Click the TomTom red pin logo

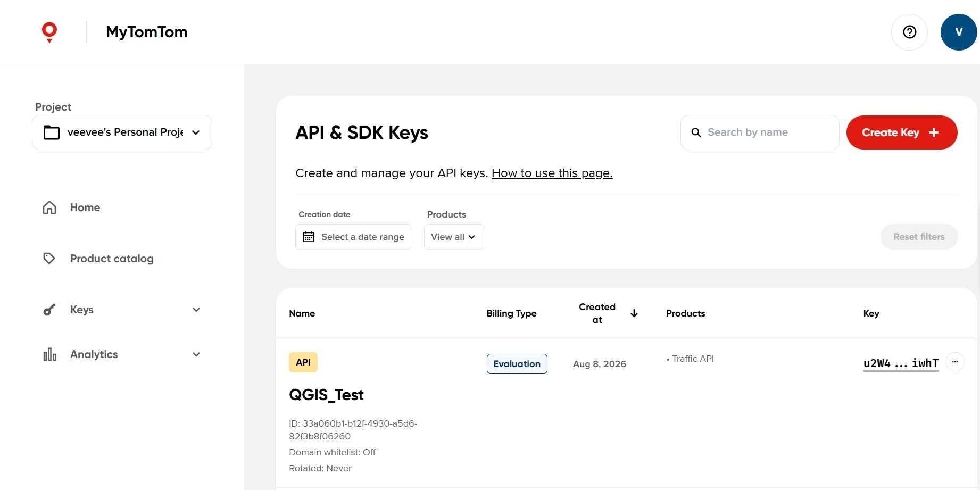[x=49, y=32]
